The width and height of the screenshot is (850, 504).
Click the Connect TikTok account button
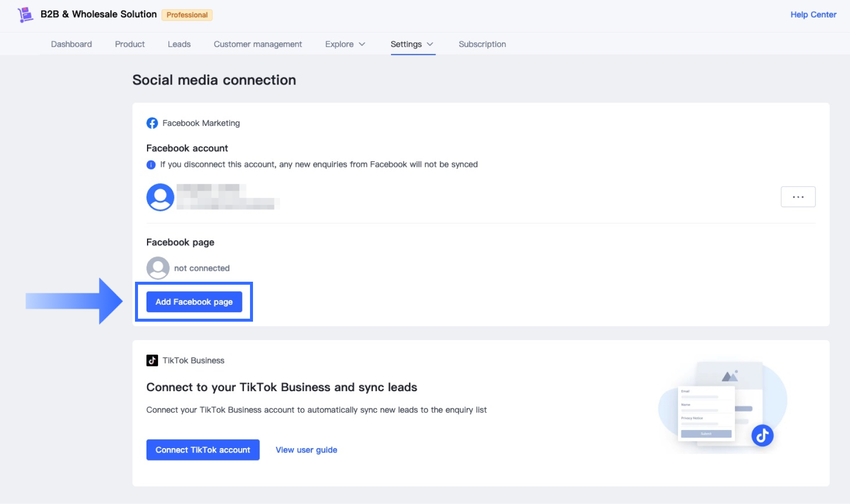tap(203, 450)
